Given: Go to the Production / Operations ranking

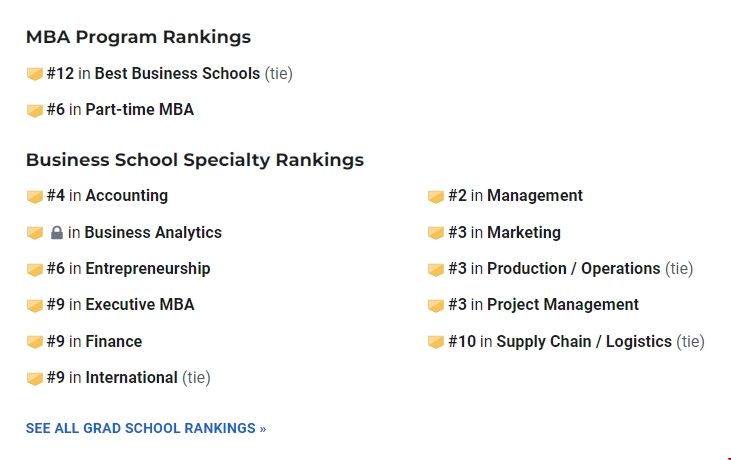Looking at the screenshot, I should pos(573,269).
